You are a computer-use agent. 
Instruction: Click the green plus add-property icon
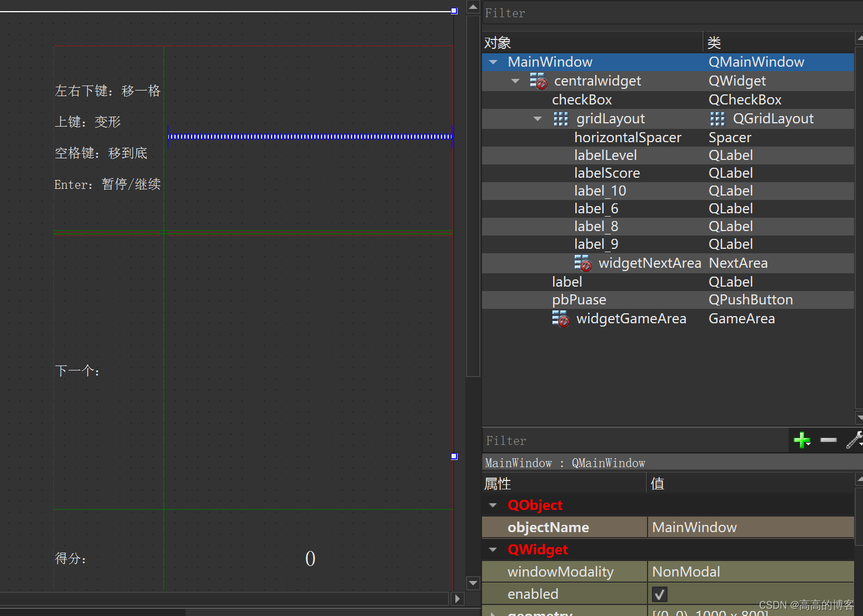tap(802, 440)
